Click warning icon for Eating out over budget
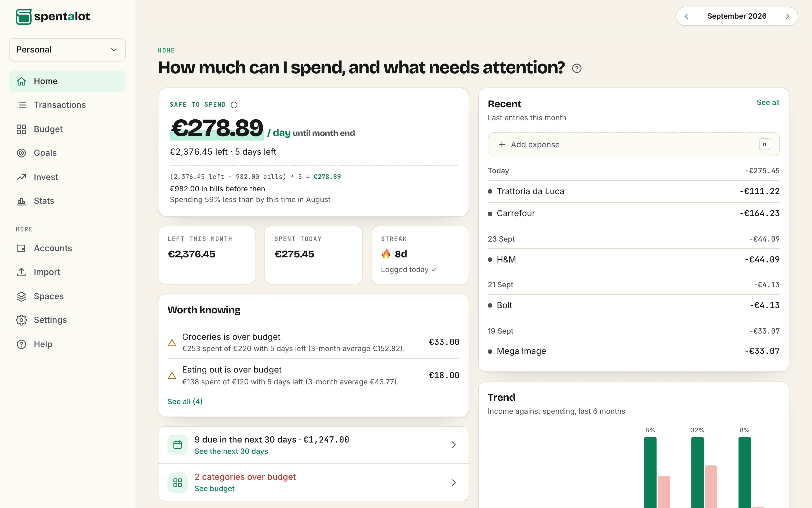The width and height of the screenshot is (812, 508). [172, 376]
